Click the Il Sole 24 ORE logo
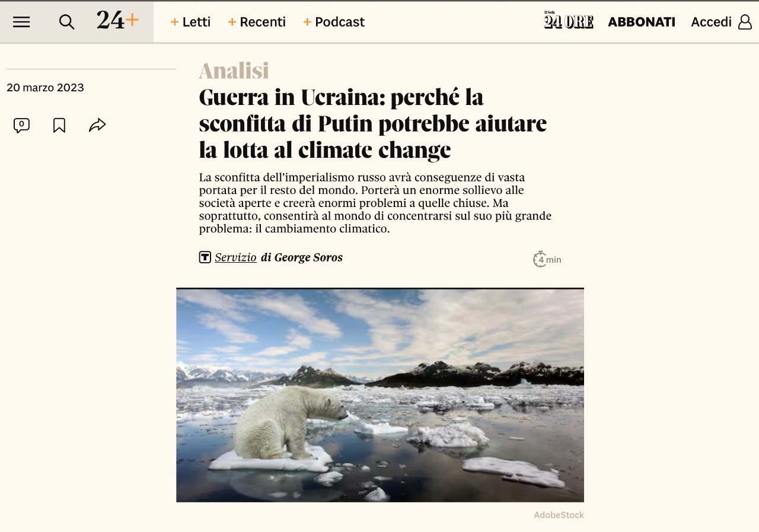The image size is (759, 532). [x=569, y=20]
